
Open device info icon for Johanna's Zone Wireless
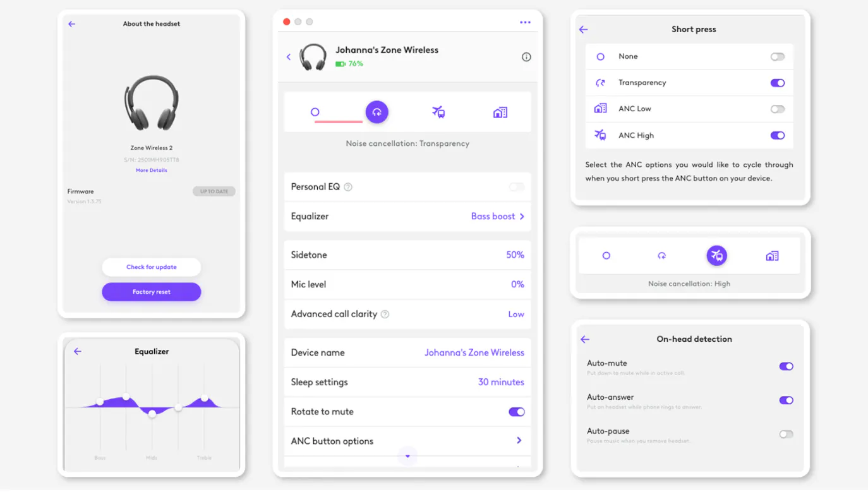click(x=526, y=57)
